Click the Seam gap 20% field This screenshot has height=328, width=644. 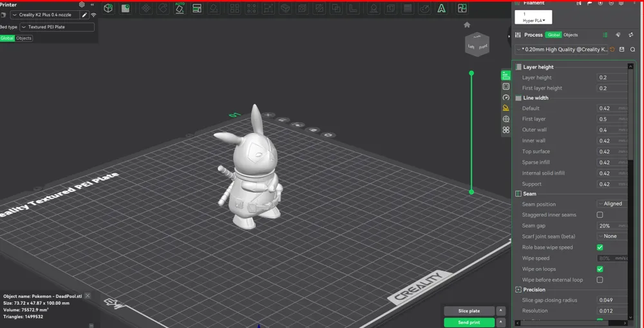(612, 226)
